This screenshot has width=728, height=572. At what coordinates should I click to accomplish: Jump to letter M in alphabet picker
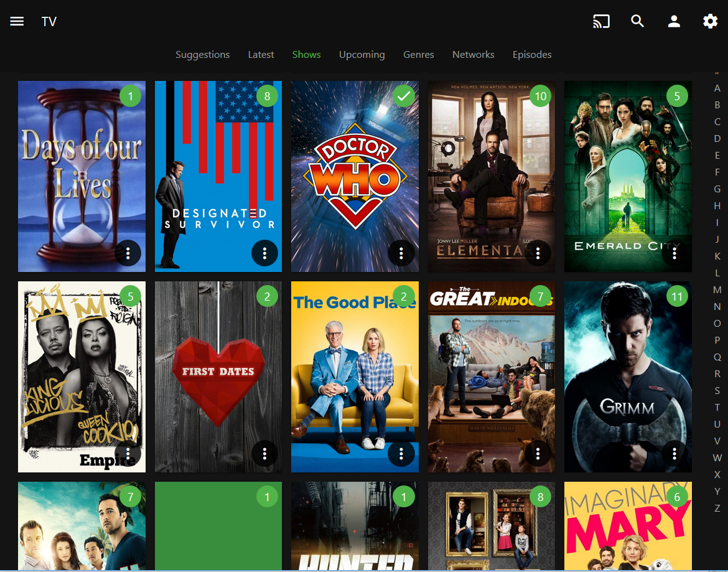[717, 289]
